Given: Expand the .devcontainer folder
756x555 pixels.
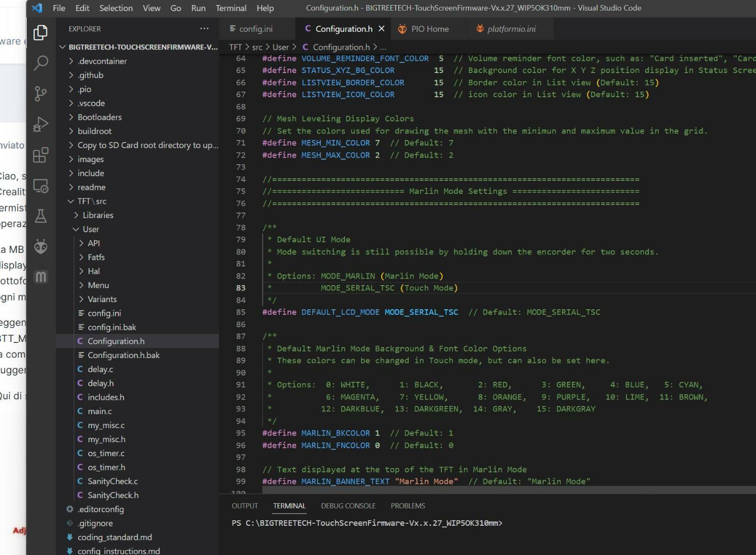Looking at the screenshot, I should (x=102, y=61).
